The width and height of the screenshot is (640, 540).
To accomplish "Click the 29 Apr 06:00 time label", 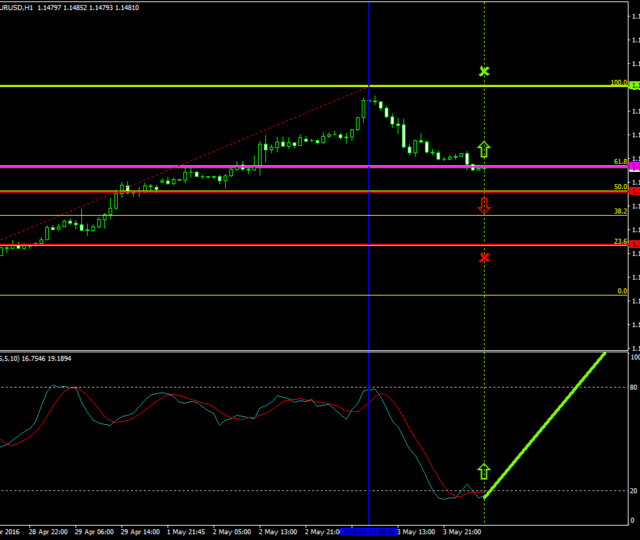I will tap(97, 532).
